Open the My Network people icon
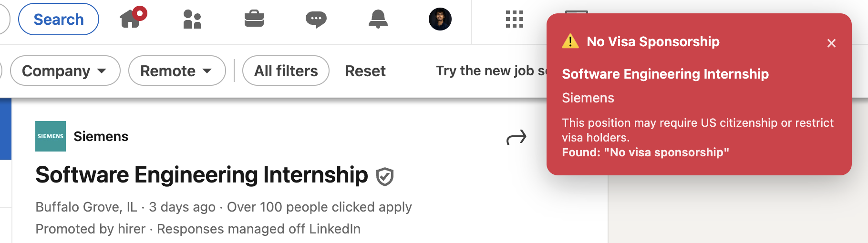868x243 pixels. pos(192,20)
